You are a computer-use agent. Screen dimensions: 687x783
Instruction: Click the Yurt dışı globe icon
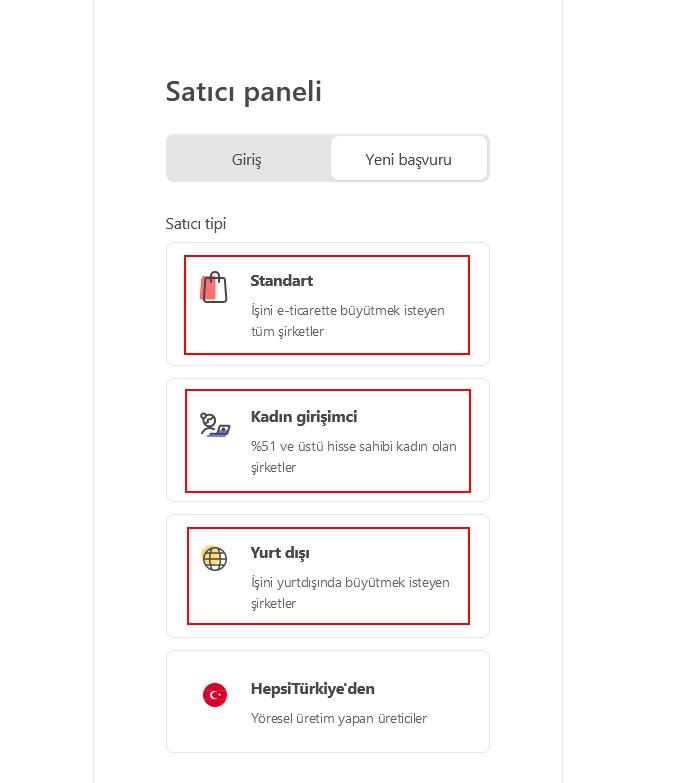[214, 558]
